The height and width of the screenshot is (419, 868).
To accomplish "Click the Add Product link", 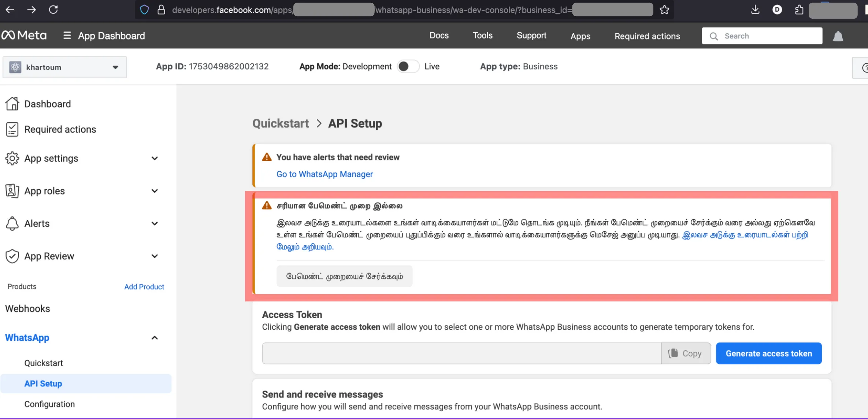I will pos(144,287).
